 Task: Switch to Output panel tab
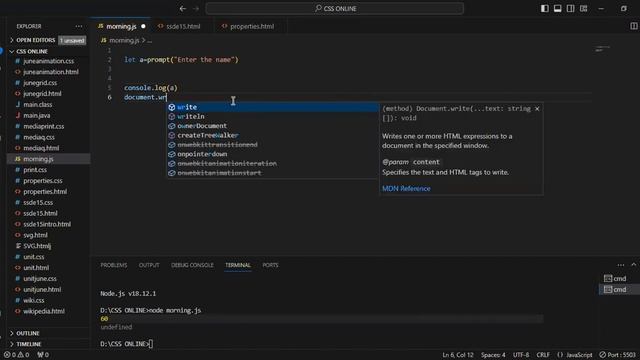tap(149, 265)
